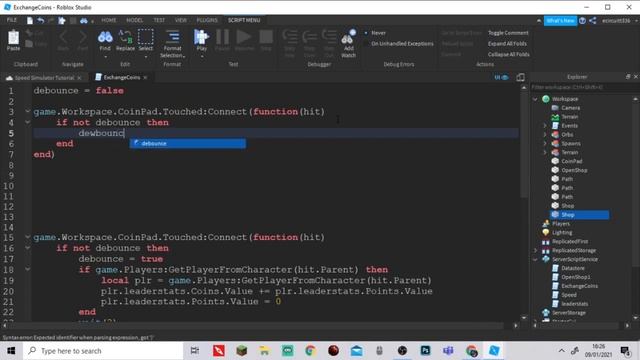
Task: Click the Workspace globe icon in Explorer
Action: [546, 99]
